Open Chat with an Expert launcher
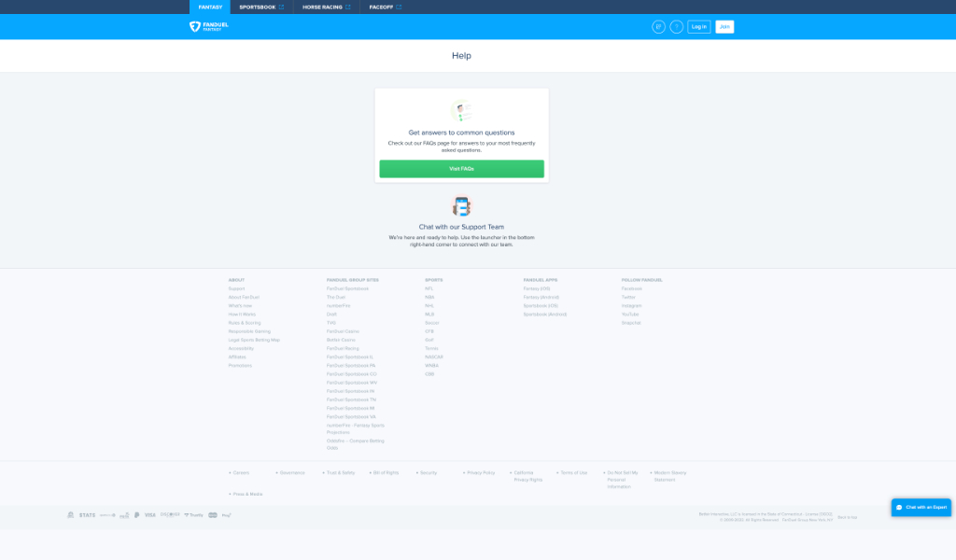The width and height of the screenshot is (956, 560). point(921,507)
